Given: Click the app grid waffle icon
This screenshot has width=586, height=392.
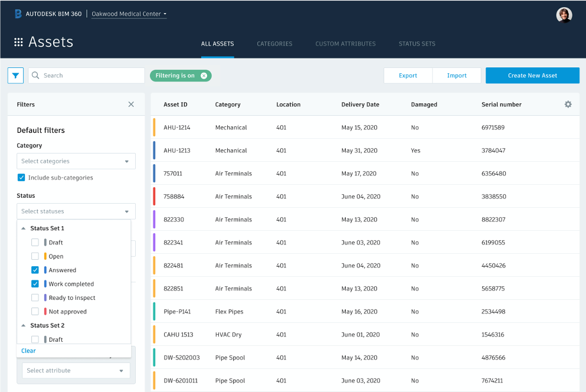Looking at the screenshot, I should point(18,41).
